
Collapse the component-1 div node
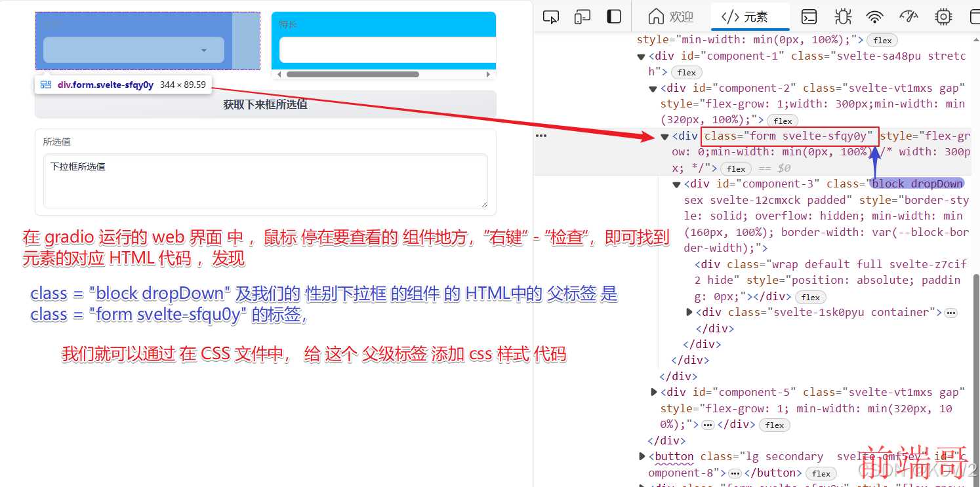(x=642, y=56)
